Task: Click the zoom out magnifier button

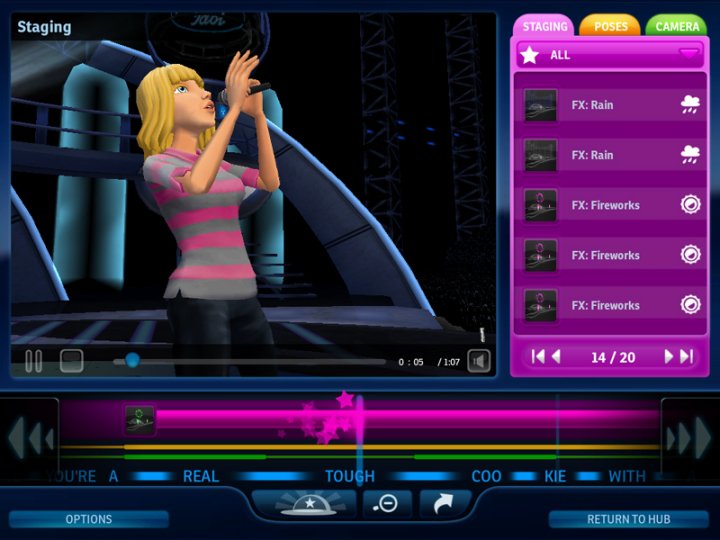Action: (x=386, y=503)
